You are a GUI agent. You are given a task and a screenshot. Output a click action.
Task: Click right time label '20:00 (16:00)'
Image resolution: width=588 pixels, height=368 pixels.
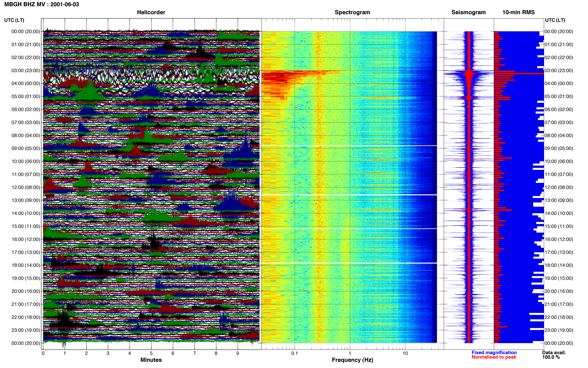(559, 291)
